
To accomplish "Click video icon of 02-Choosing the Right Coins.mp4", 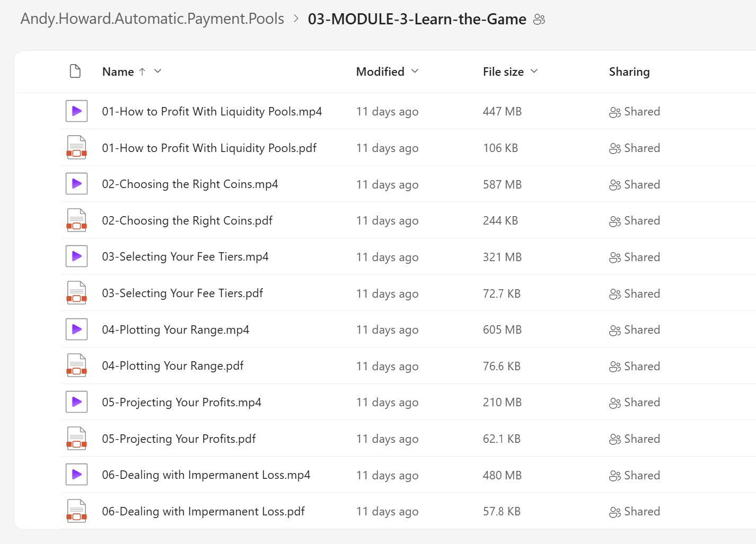I will click(x=76, y=184).
